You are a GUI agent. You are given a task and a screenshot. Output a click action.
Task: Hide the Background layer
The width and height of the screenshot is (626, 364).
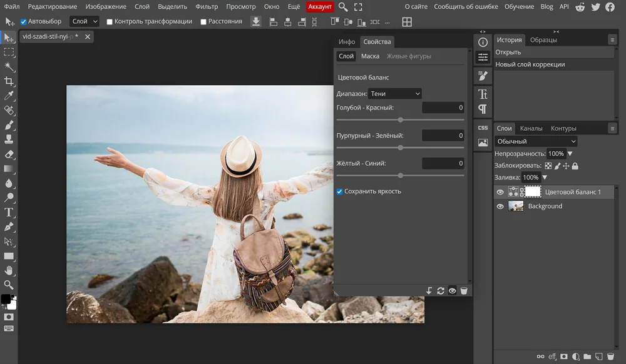500,206
